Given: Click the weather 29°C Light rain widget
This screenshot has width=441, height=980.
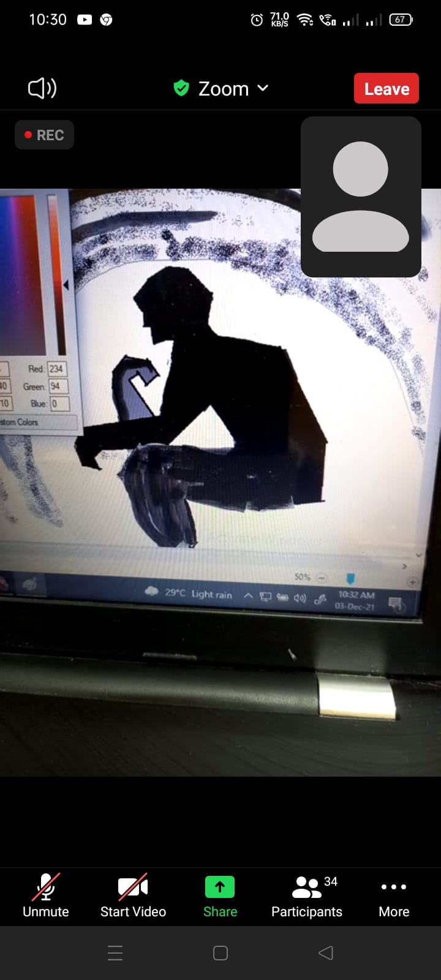Looking at the screenshot, I should pyautogui.click(x=189, y=593).
